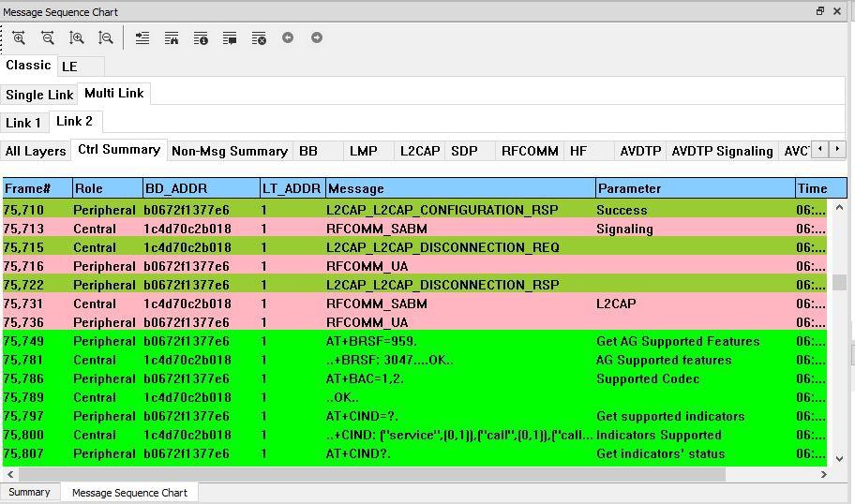The height and width of the screenshot is (504, 855).
Task: Select the L2CAP_L2CAP_CONFIGURATION_RSP message
Action: click(442, 211)
